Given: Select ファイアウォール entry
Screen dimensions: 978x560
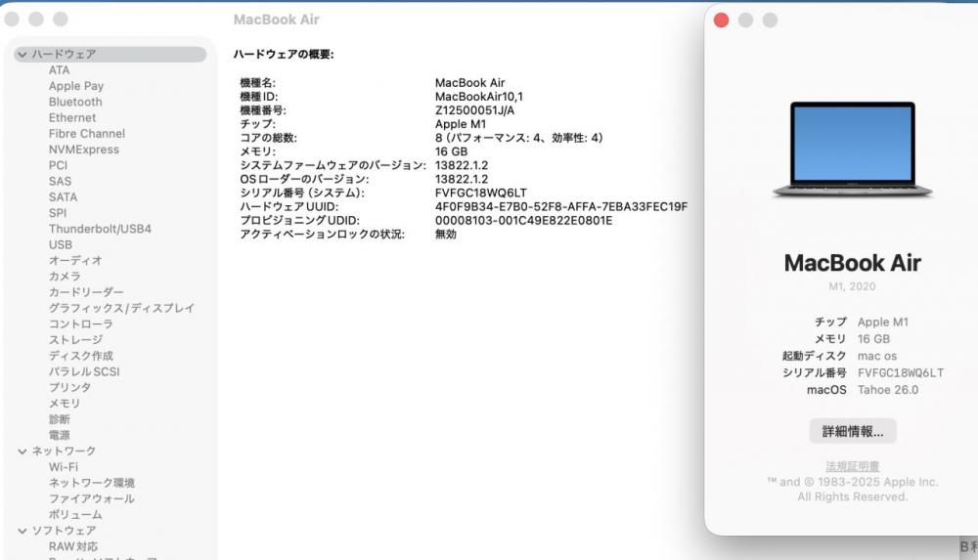Looking at the screenshot, I should [92, 498].
